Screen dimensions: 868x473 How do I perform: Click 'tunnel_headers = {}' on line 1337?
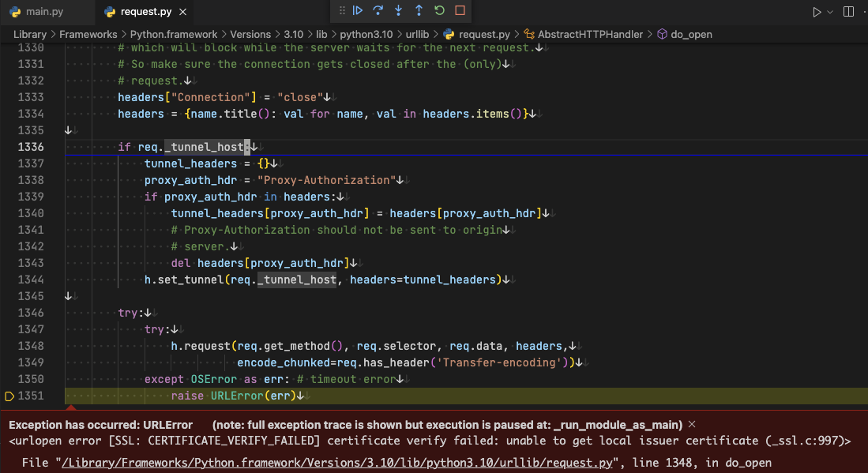(206, 163)
